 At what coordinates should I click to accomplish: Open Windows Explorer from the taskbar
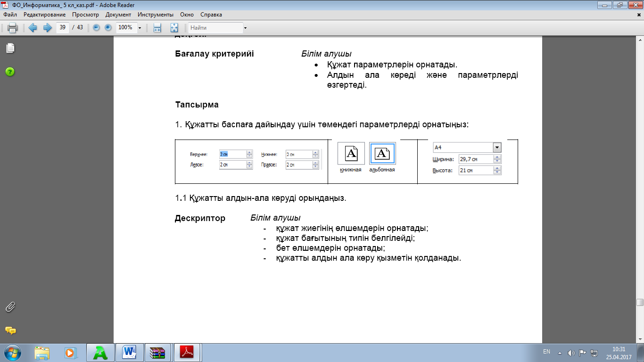[x=42, y=352]
